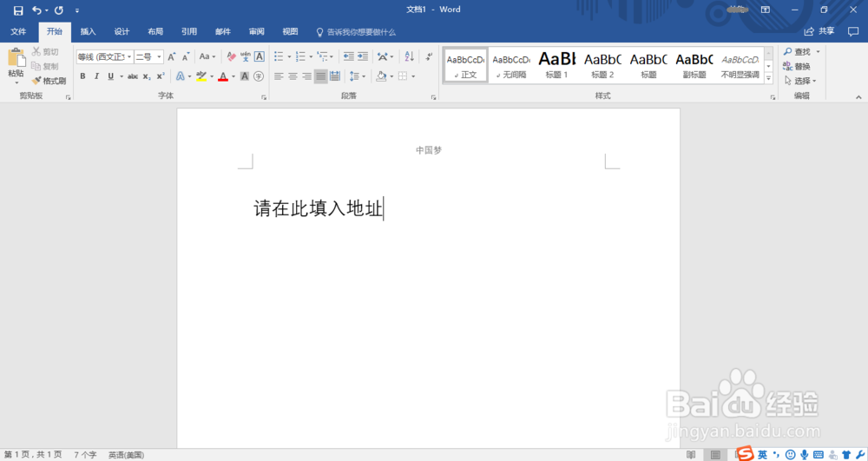This screenshot has width=868, height=461.
Task: Click the 复制 copy button
Action: click(45, 66)
